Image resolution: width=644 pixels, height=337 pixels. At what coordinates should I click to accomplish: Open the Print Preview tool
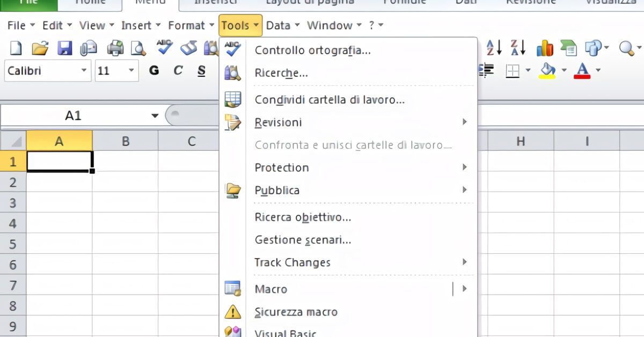click(138, 47)
